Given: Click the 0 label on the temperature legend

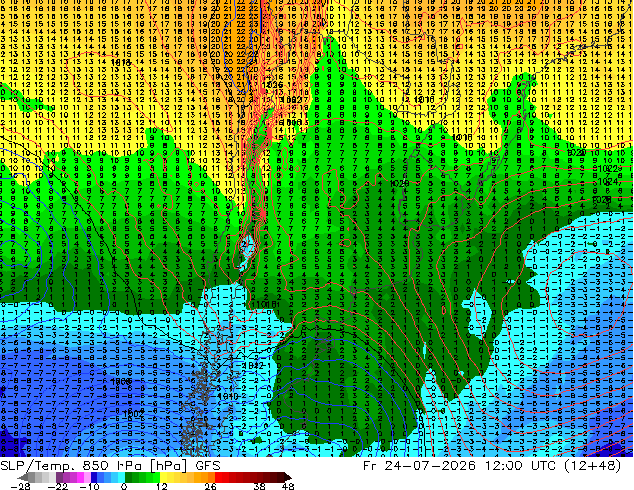Looking at the screenshot, I should point(124,486).
